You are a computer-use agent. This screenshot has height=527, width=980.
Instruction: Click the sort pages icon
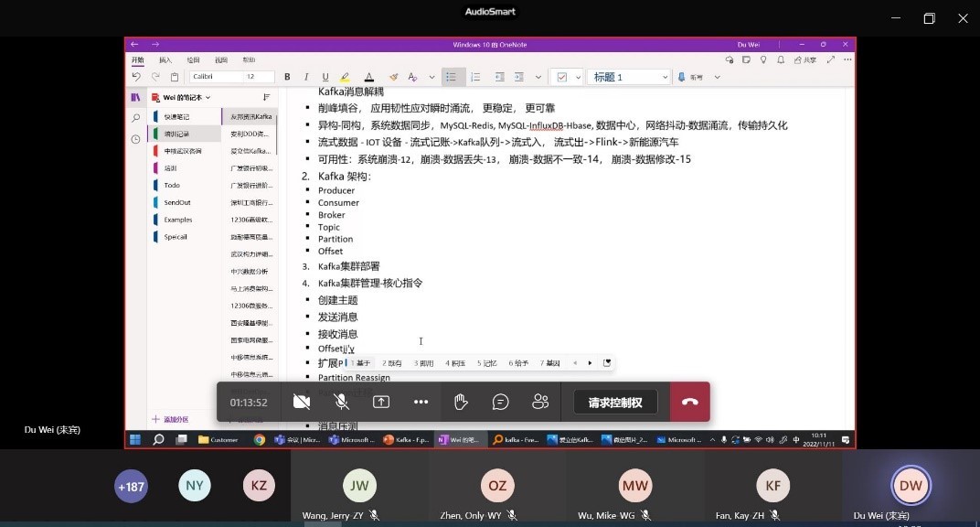click(x=266, y=97)
